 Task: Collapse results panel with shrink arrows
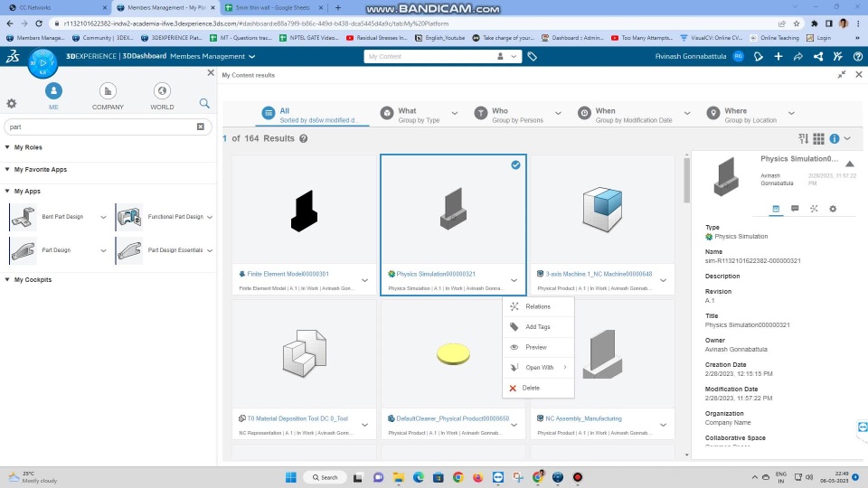point(842,74)
